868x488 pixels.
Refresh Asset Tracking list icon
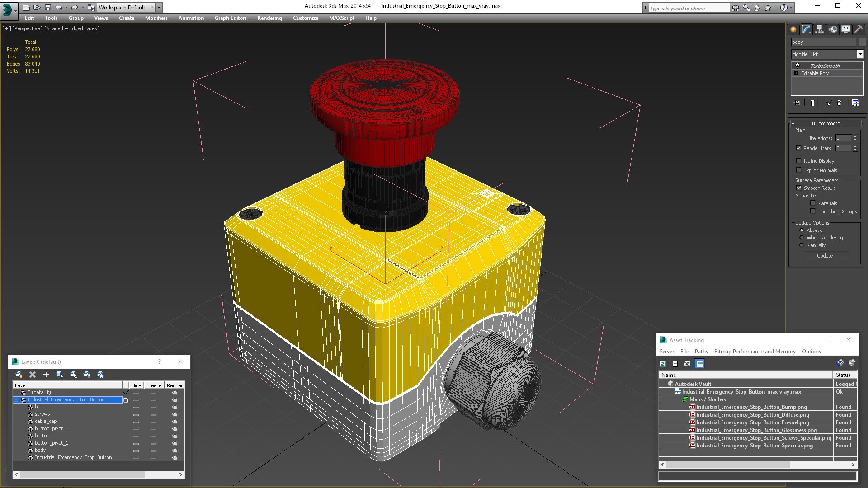[663, 364]
